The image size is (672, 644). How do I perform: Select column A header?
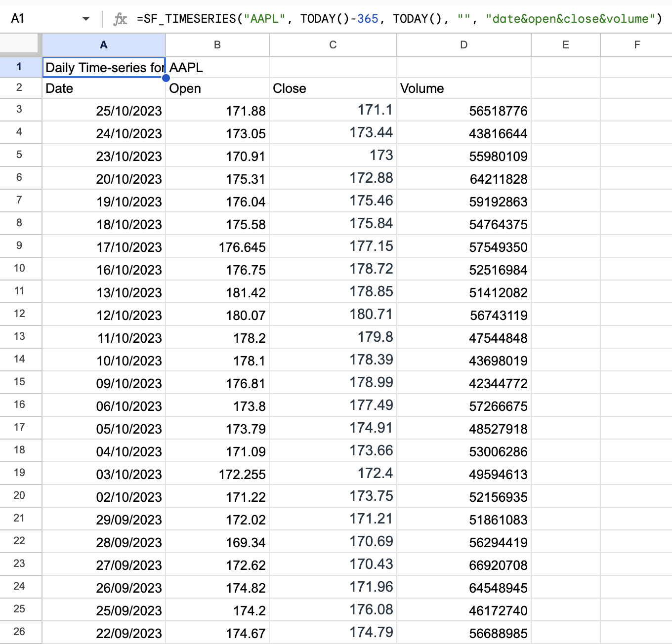pos(104,45)
